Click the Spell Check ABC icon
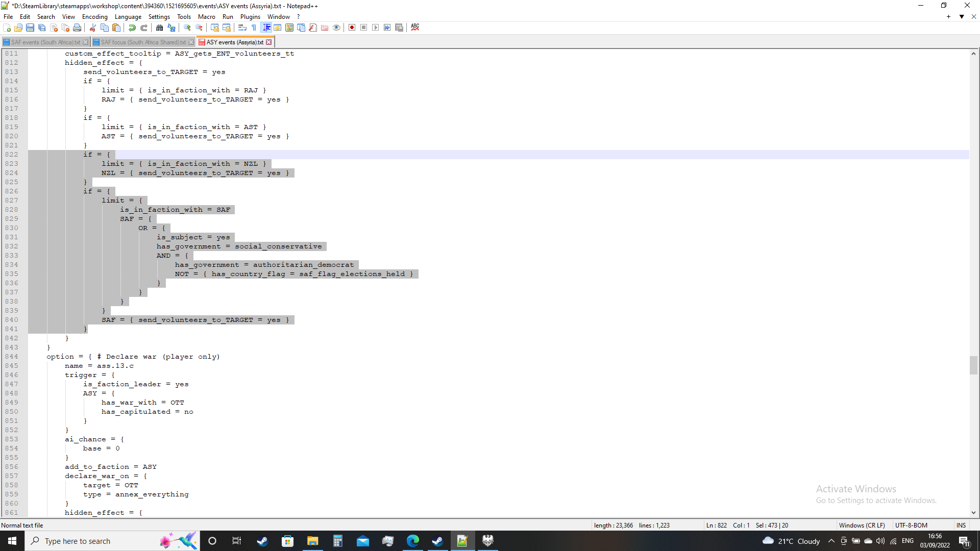Image resolution: width=980 pixels, height=551 pixels. 415,28
